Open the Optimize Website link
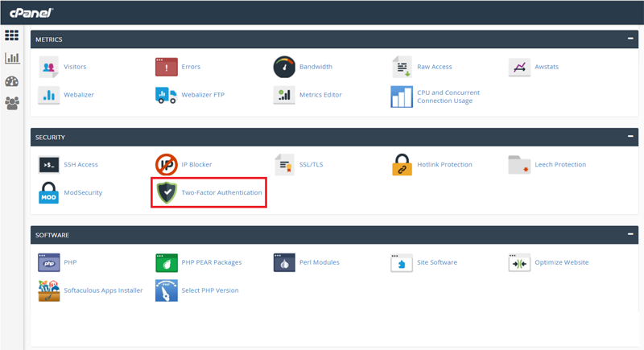 (x=561, y=262)
